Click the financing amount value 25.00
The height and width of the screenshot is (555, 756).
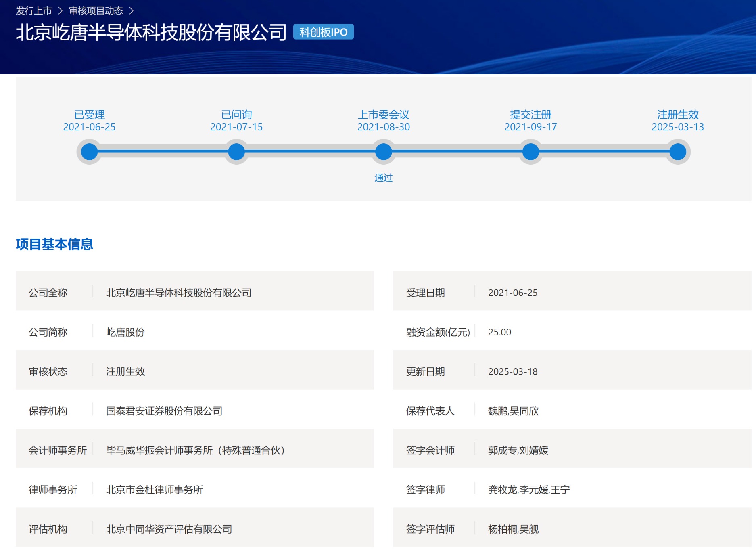pyautogui.click(x=499, y=332)
